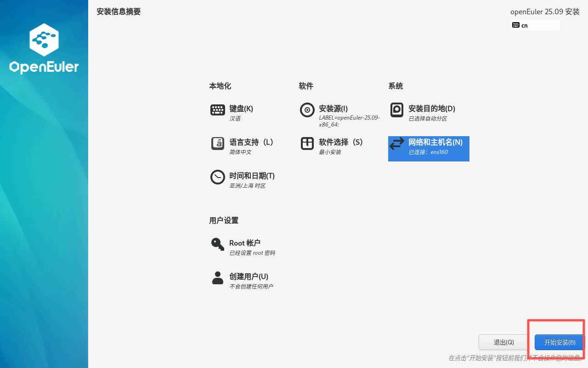Open the 时间和日期(T) 亚洲/上海 entry
588x368 pixels.
pos(252,180)
